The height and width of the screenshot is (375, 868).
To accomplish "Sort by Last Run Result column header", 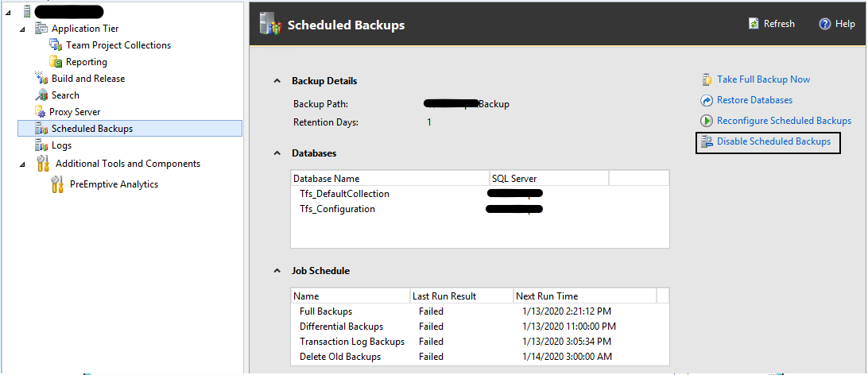I will pyautogui.click(x=462, y=296).
